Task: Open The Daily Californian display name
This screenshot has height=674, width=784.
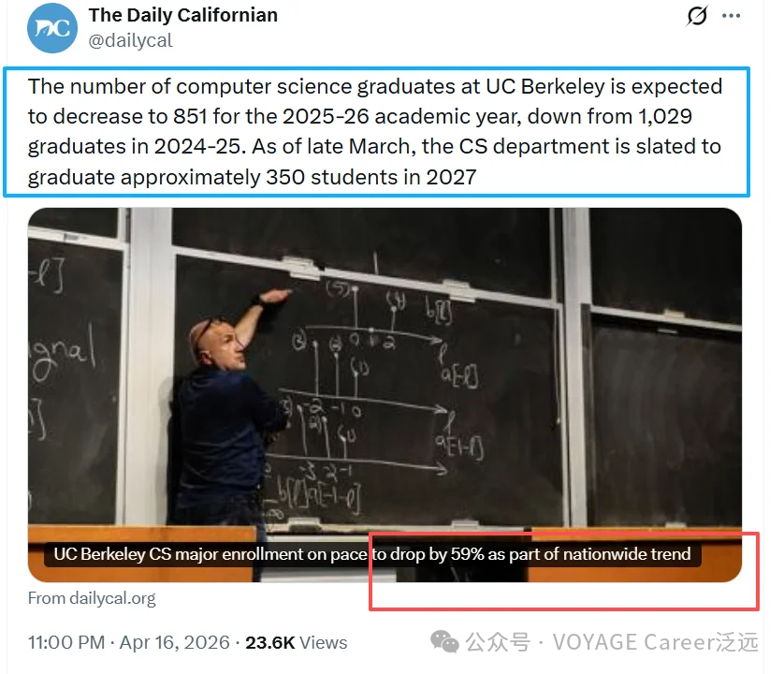Action: 183,15
